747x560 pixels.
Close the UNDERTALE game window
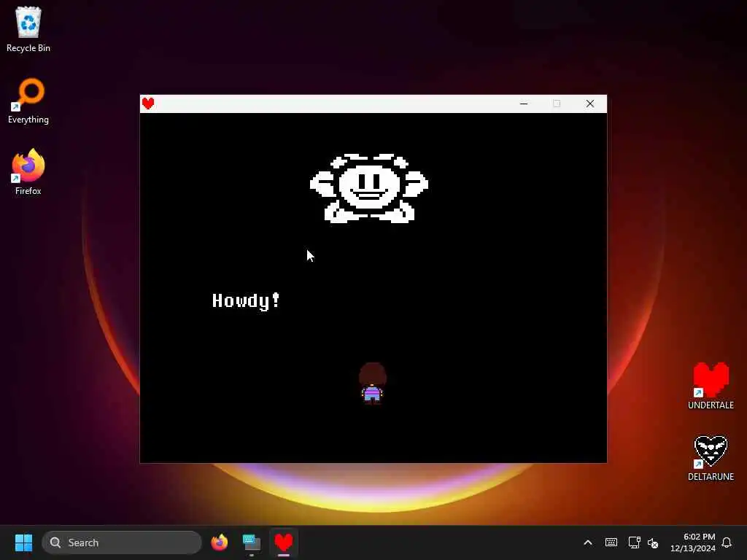pos(589,104)
